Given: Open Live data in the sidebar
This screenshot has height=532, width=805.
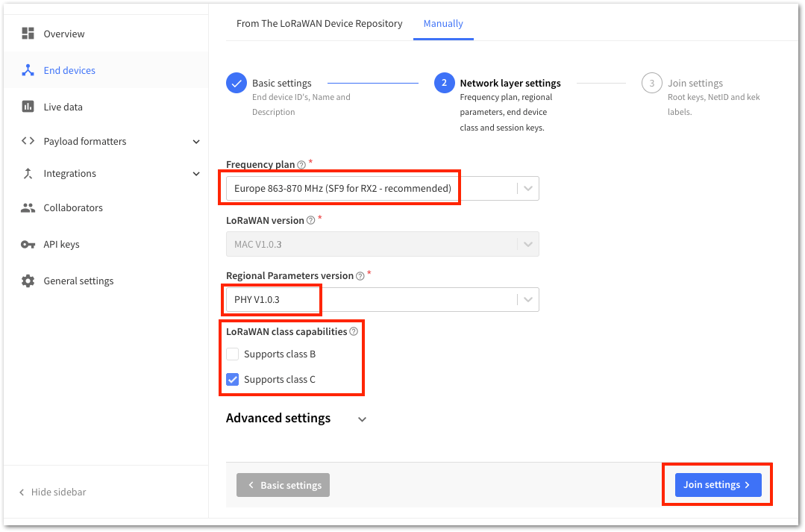Looking at the screenshot, I should click(x=106, y=107).
